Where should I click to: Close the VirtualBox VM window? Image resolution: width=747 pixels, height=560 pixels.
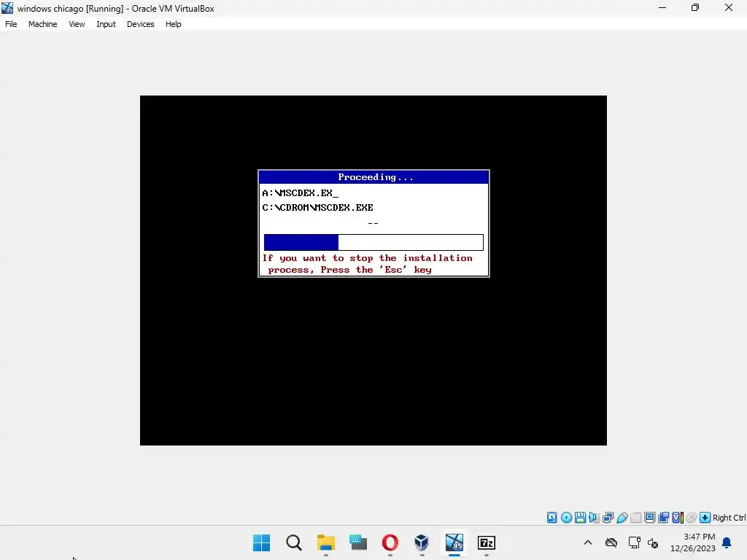click(x=729, y=7)
